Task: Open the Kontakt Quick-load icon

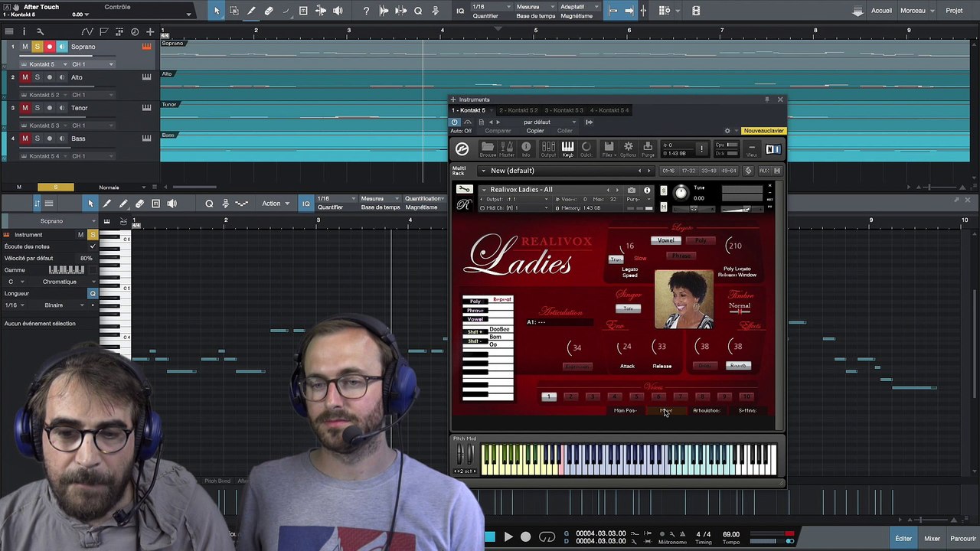Action: [586, 148]
